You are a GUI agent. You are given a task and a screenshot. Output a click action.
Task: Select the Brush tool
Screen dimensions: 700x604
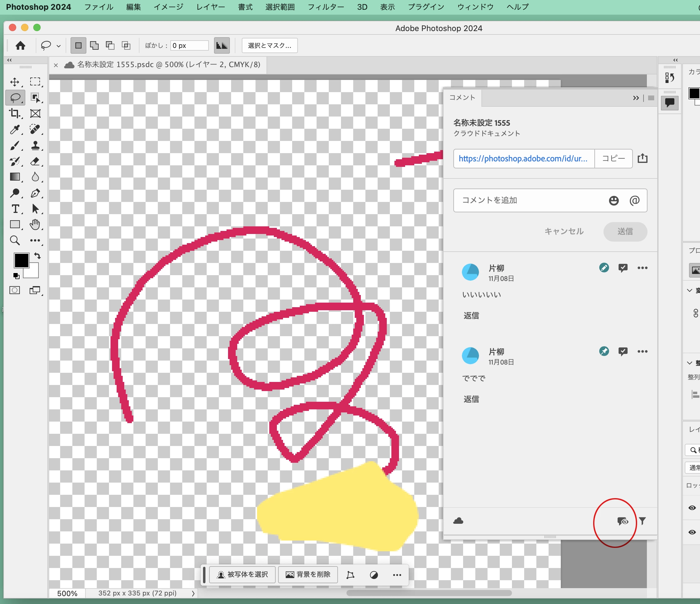(15, 146)
